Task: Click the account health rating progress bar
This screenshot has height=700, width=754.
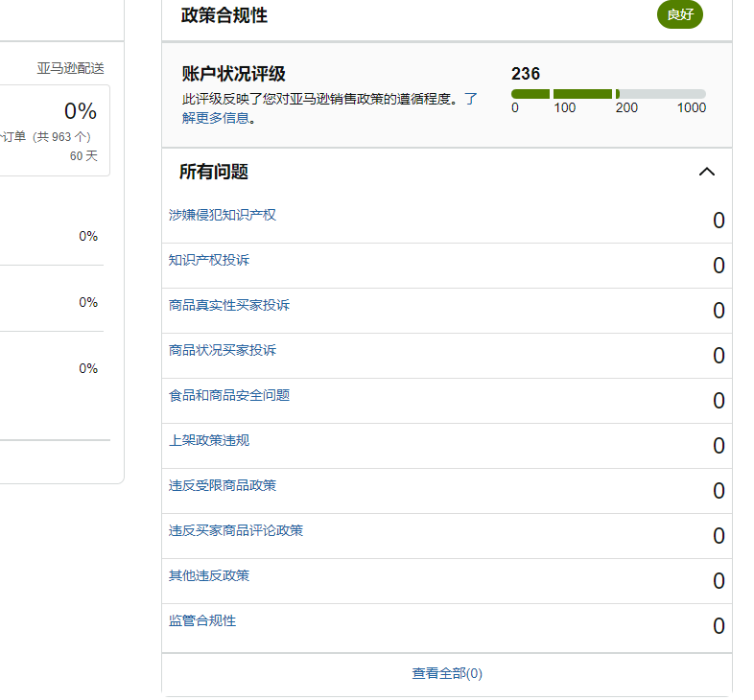Action: [x=608, y=94]
